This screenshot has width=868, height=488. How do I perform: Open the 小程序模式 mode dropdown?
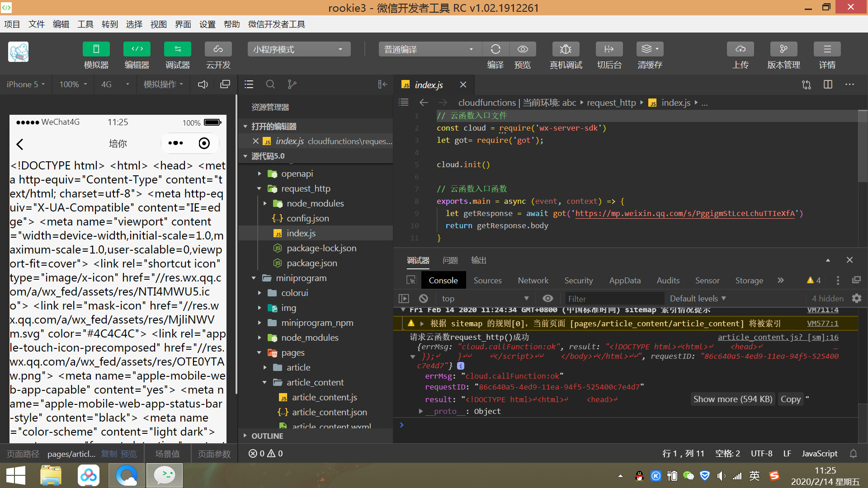point(299,49)
